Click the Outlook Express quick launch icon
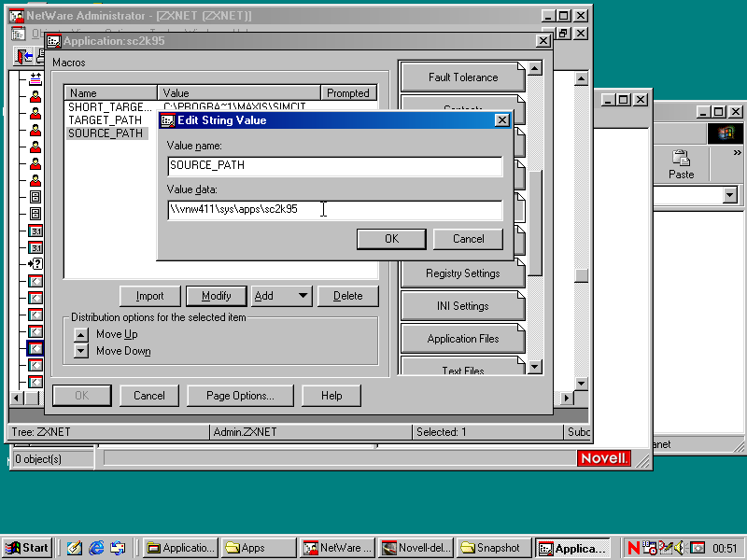This screenshot has height=560, width=747. (118, 548)
